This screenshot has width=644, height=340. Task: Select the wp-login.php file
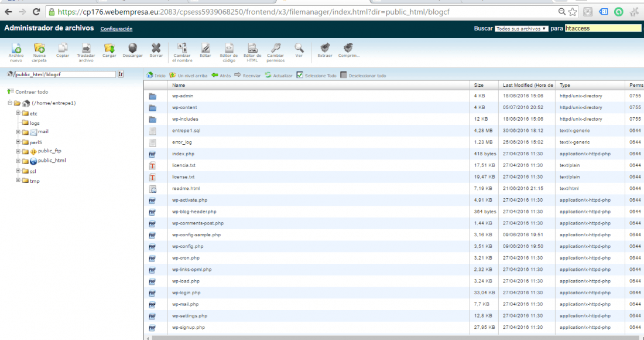point(394,293)
